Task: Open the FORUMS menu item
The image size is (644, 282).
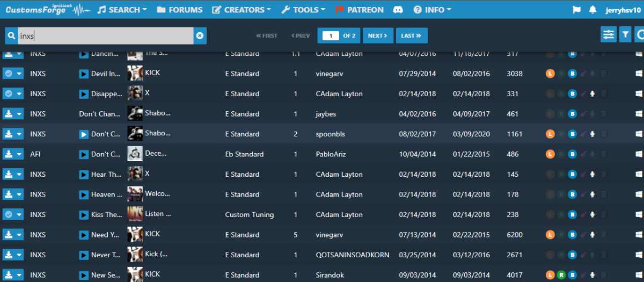Action: [180, 10]
